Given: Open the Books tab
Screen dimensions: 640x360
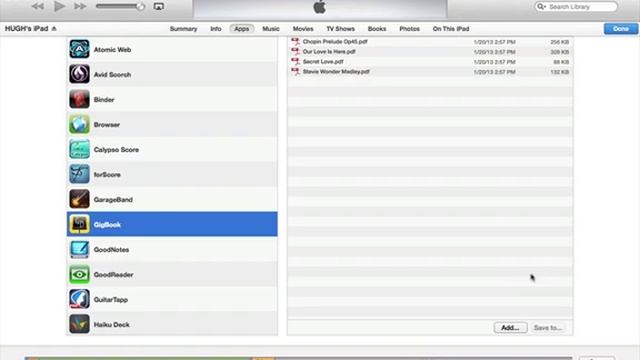Looking at the screenshot, I should [x=377, y=29].
